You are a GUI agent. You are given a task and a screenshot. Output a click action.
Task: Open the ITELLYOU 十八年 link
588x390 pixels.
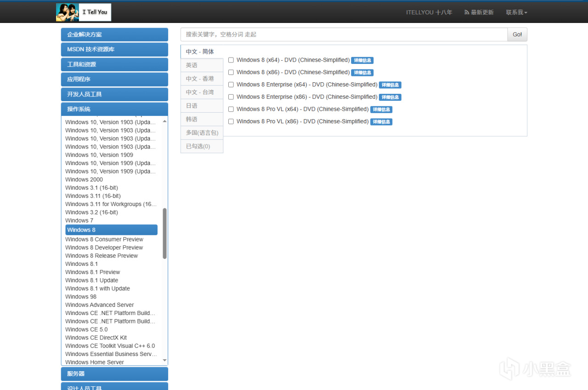click(x=429, y=12)
